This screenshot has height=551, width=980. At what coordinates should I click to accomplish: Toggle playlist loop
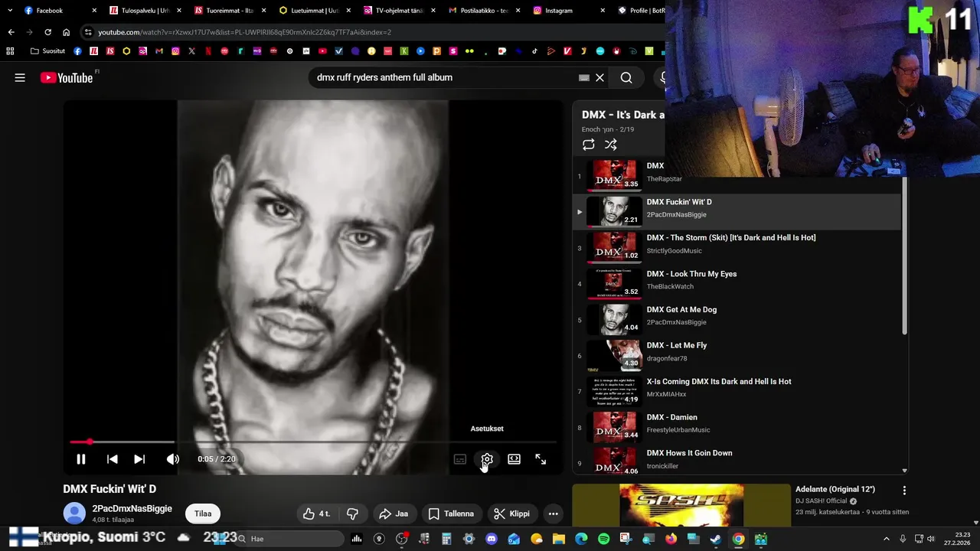point(588,145)
